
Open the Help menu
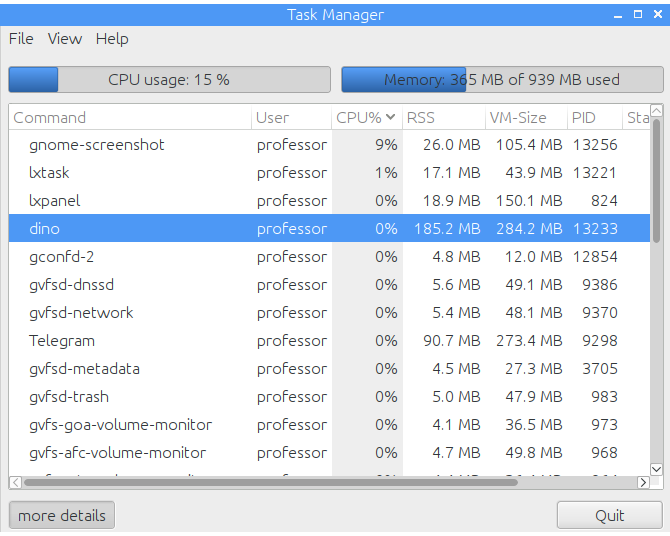point(112,39)
